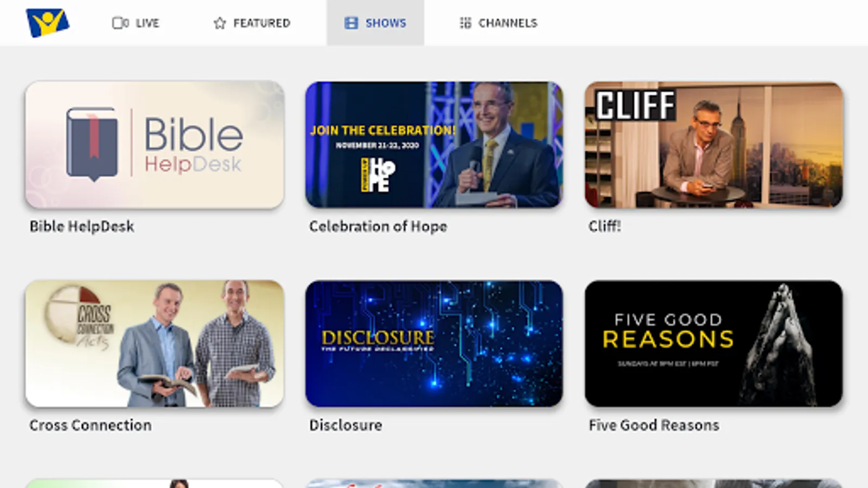Select the Shows tab
Viewport: 868px width, 488px height.
click(x=375, y=23)
